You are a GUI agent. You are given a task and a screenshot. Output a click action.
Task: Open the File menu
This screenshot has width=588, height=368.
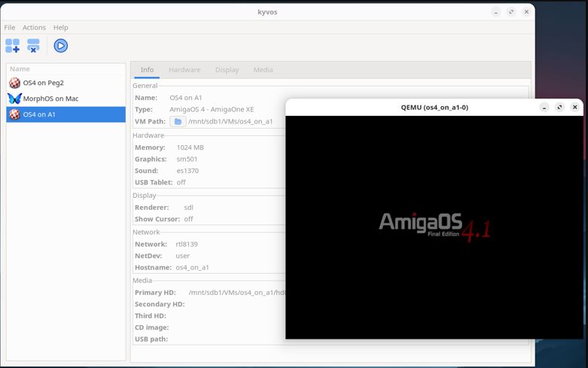point(10,27)
